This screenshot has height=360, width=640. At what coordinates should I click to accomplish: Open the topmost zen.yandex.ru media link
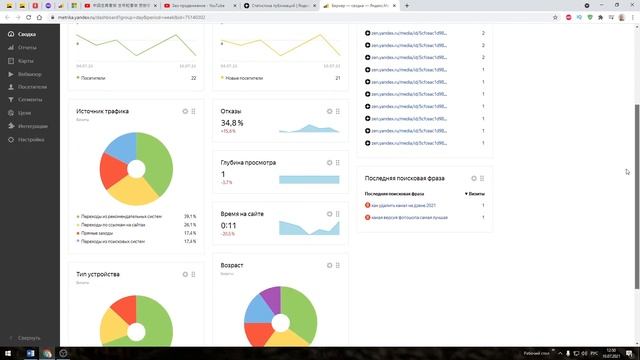[x=409, y=33]
